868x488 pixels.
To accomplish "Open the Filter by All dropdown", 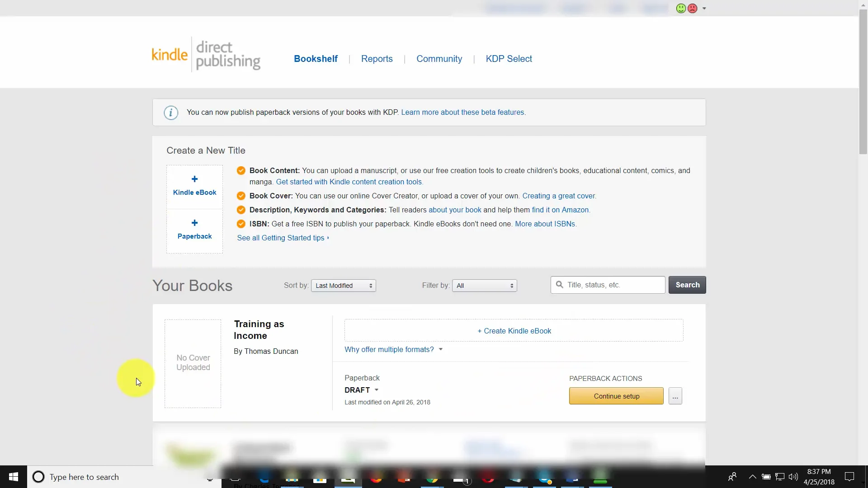I will point(484,286).
